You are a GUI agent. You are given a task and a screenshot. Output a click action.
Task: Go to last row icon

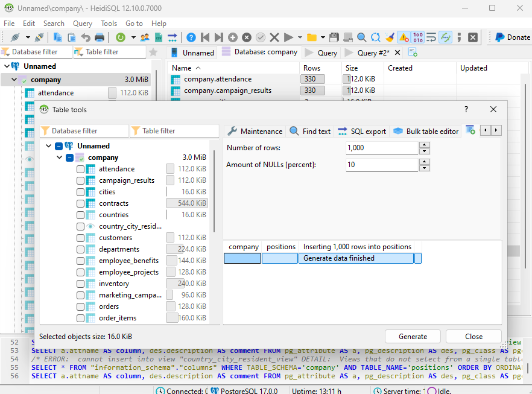(x=219, y=37)
